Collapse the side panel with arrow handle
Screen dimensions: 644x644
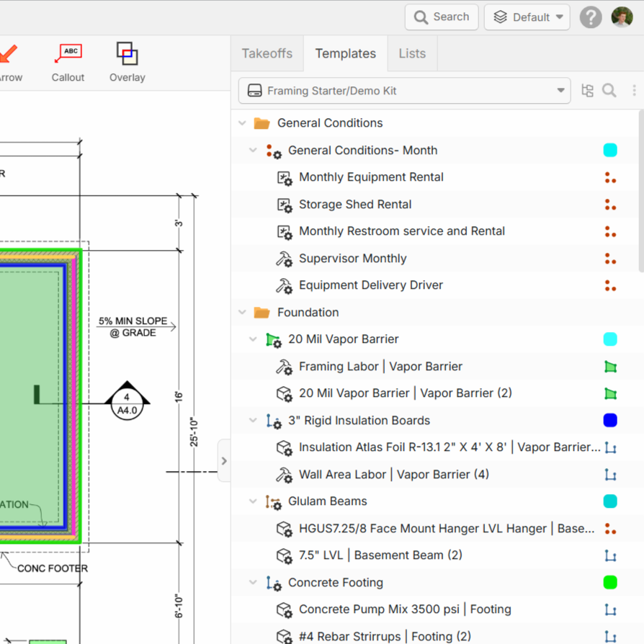pyautogui.click(x=224, y=461)
